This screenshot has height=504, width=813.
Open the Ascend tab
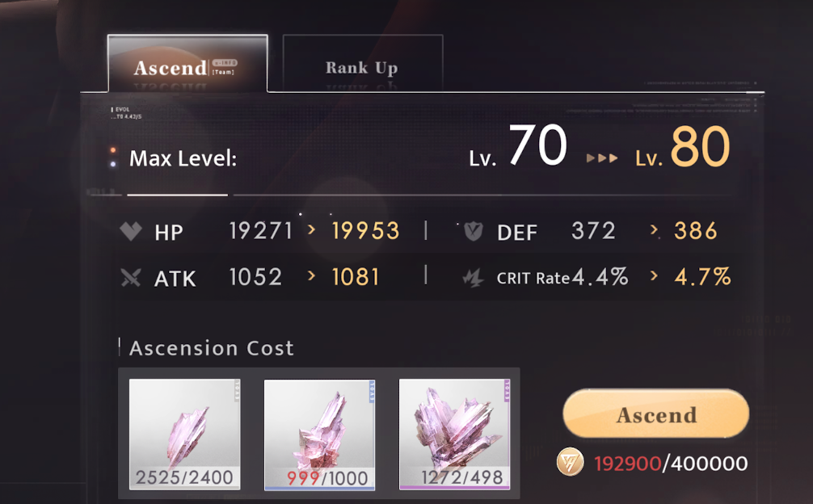click(x=187, y=63)
